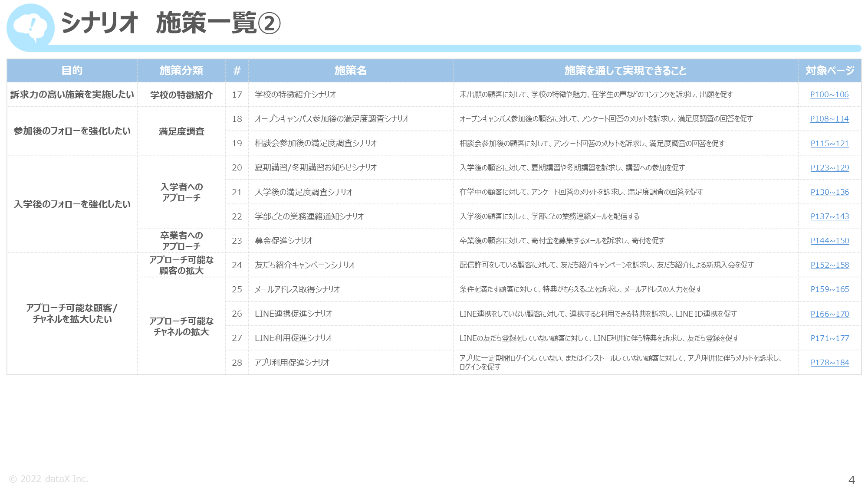868x488 pixels.
Task: Click 友だち紹介キャンペーンシナリオ
Action: 305,265
